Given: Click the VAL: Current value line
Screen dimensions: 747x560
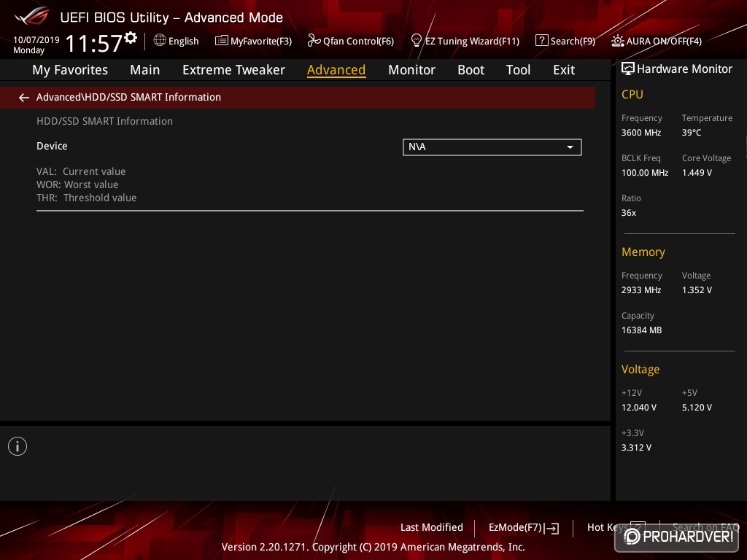Looking at the screenshot, I should point(81,171).
